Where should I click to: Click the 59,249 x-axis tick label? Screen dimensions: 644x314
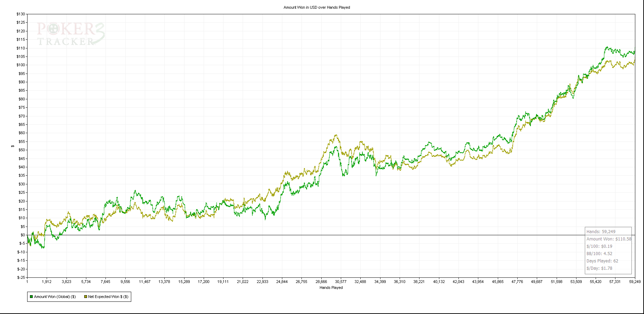coord(635,282)
